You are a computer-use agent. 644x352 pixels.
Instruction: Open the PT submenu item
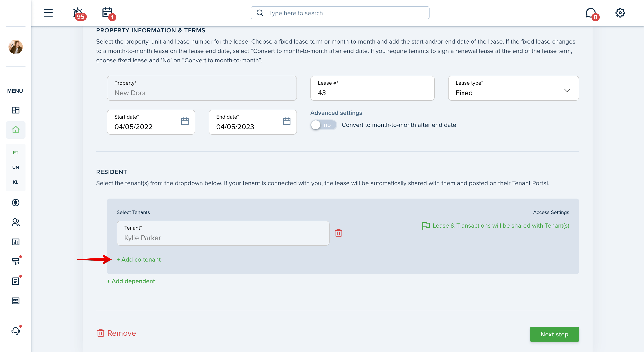(15, 153)
